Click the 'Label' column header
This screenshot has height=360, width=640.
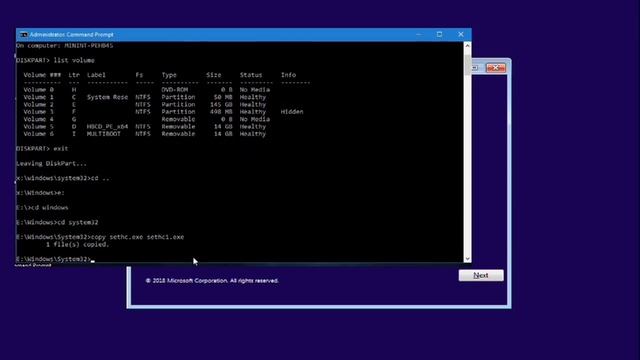[96, 75]
